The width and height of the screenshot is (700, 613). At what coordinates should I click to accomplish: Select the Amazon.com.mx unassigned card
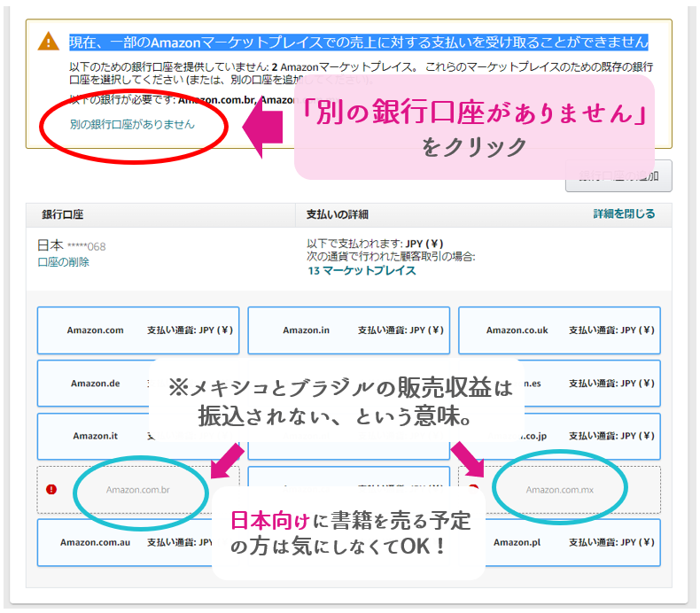pyautogui.click(x=559, y=490)
